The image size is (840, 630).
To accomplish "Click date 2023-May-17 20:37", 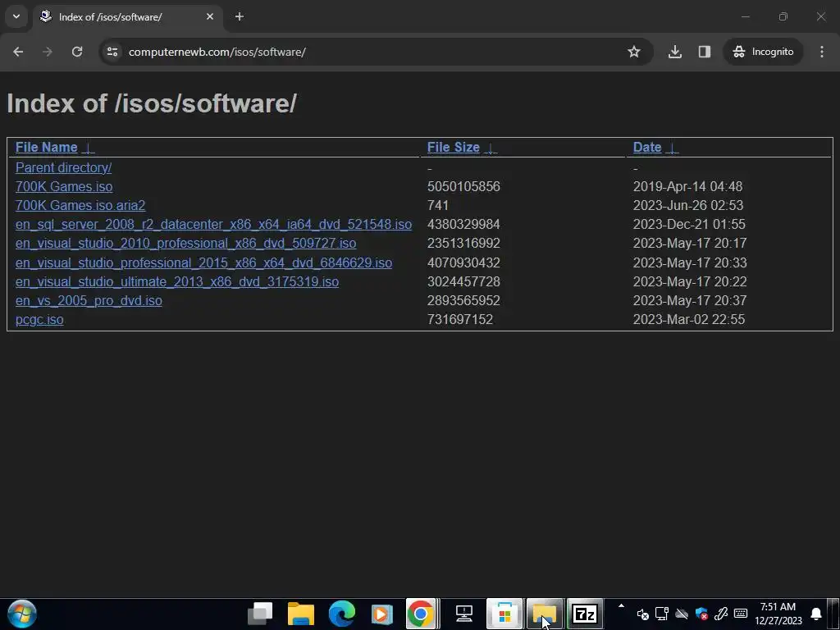I will [x=690, y=300].
